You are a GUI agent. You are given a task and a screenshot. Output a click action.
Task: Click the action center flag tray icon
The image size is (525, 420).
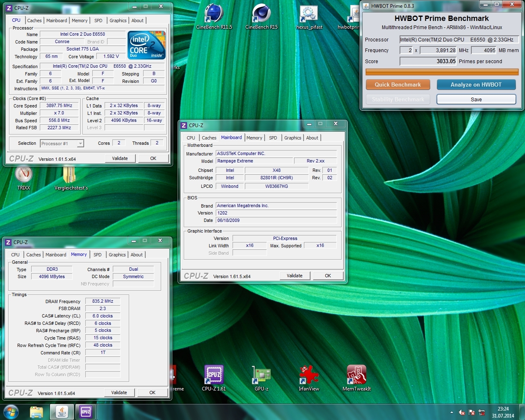tap(472, 412)
